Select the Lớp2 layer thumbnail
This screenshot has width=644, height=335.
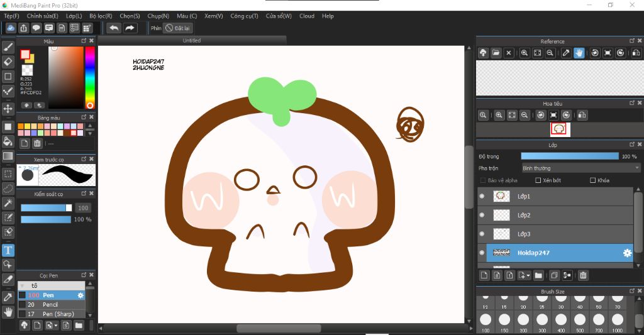point(501,215)
